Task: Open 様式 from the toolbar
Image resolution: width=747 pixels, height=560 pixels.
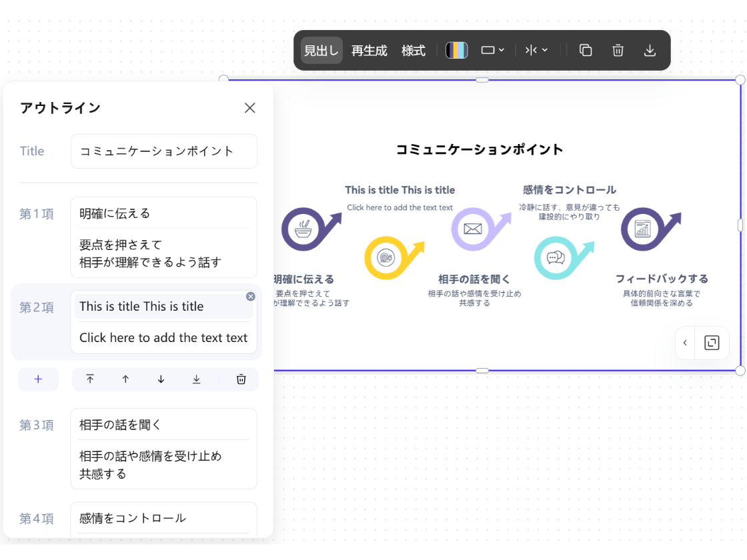Action: [413, 50]
